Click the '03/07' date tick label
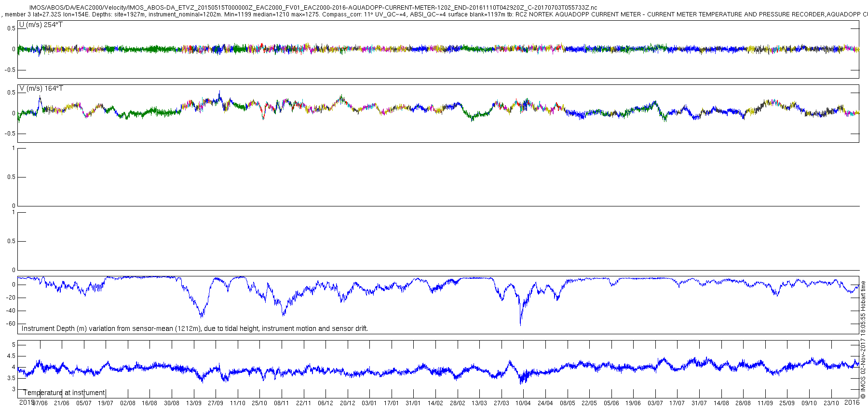 [x=655, y=403]
